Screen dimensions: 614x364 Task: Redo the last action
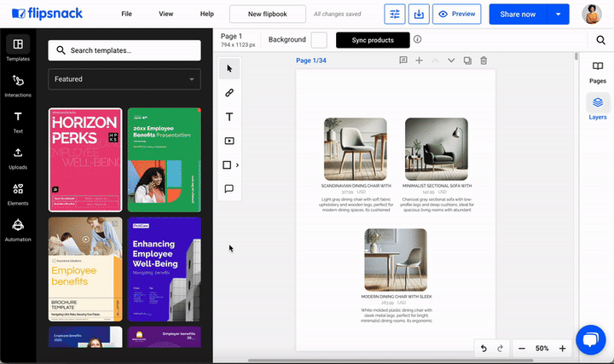(500, 349)
